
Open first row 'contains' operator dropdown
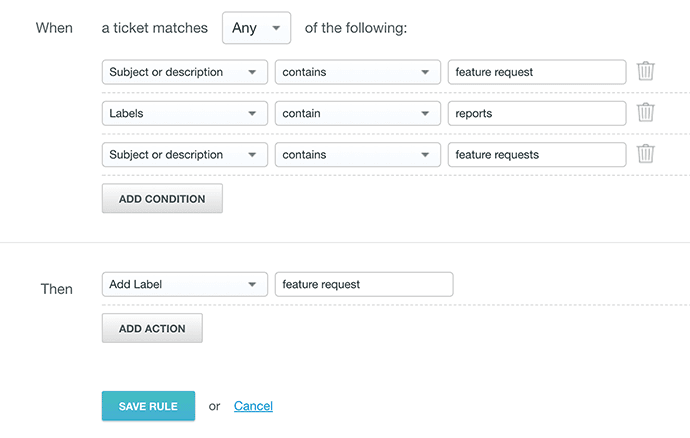(357, 72)
